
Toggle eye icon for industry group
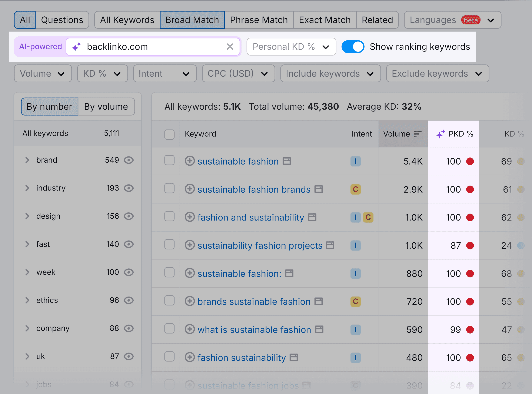point(129,188)
